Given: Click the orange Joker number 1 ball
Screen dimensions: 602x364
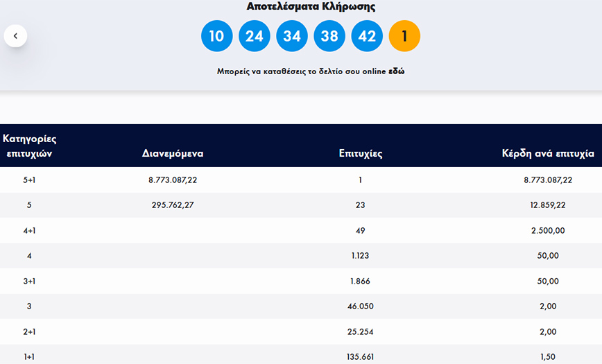Looking at the screenshot, I should tap(404, 36).
